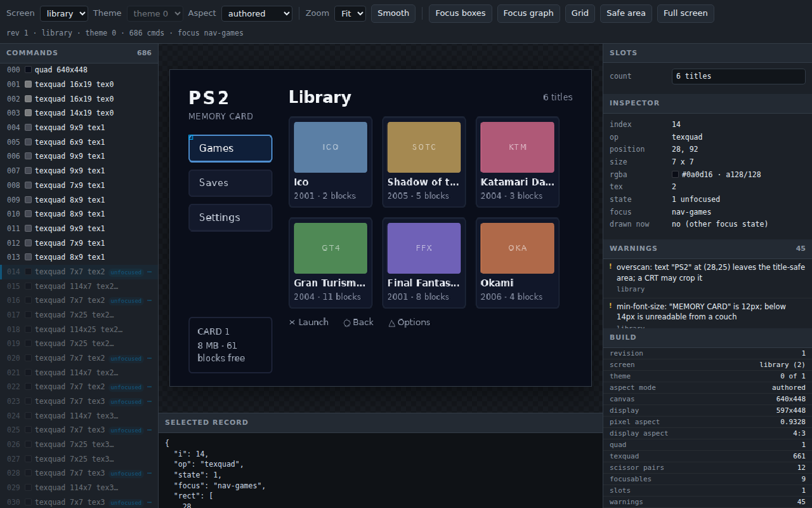The image size is (812, 508).
Task: Select the SOTC game cover thumbnail
Action: point(424,147)
